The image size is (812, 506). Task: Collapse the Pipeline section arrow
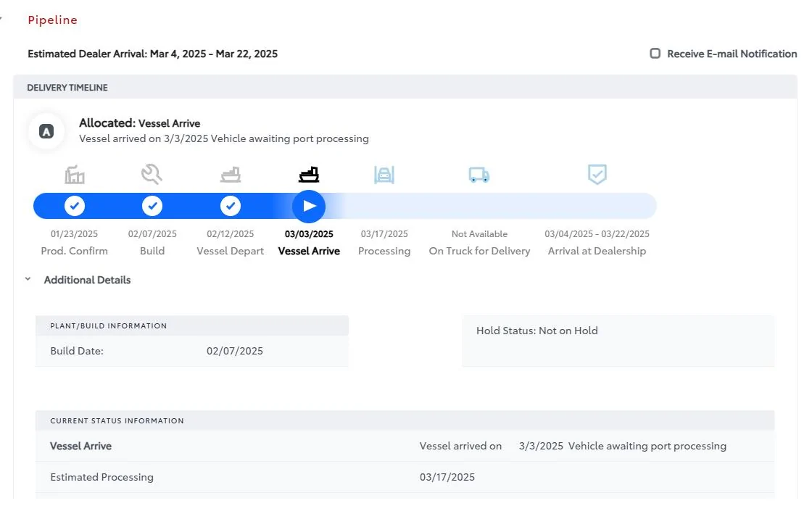pyautogui.click(x=1, y=20)
